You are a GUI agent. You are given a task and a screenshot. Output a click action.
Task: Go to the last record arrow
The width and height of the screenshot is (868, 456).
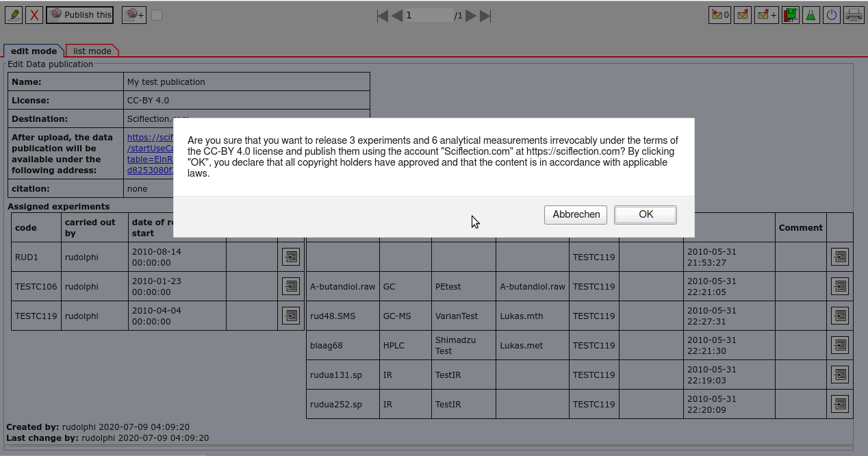(485, 16)
